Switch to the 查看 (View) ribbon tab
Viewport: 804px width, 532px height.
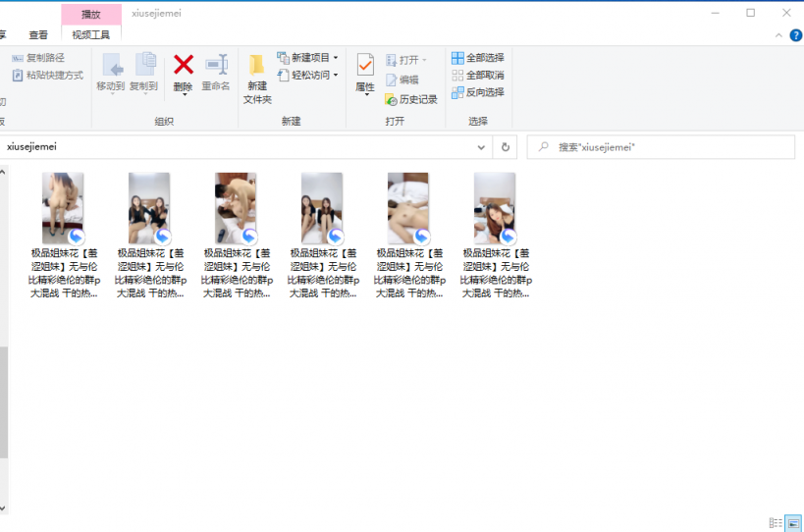(x=38, y=35)
